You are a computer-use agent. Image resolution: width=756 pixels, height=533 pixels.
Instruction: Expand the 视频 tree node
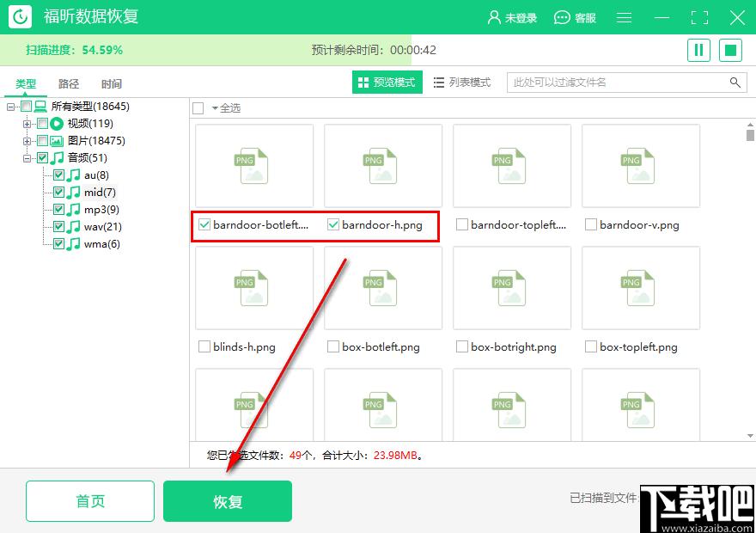(x=27, y=124)
